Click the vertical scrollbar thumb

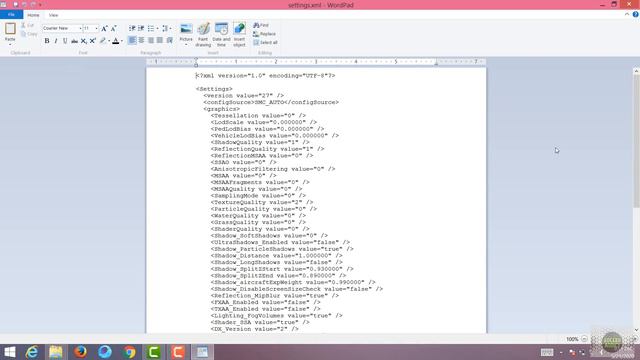coord(636,140)
